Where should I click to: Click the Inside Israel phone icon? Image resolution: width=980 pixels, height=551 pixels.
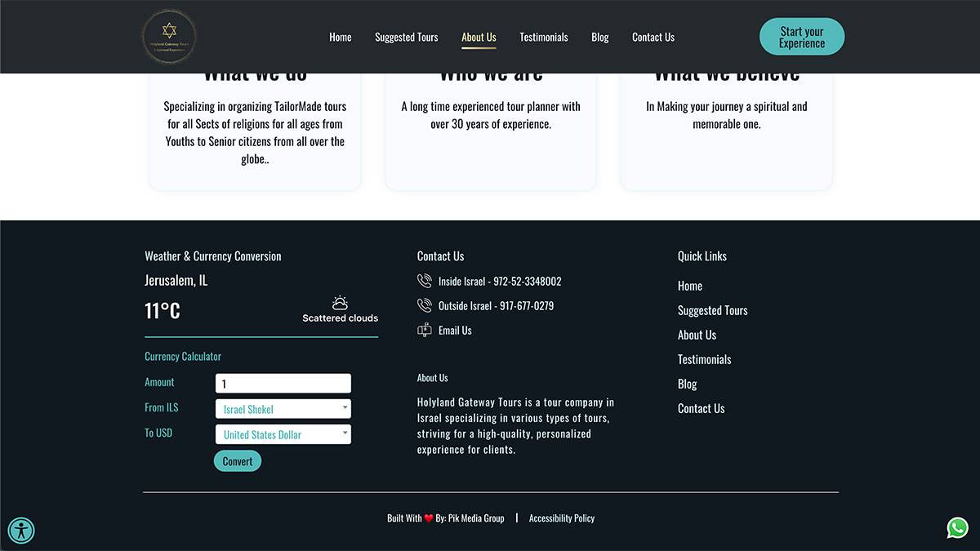425,282
